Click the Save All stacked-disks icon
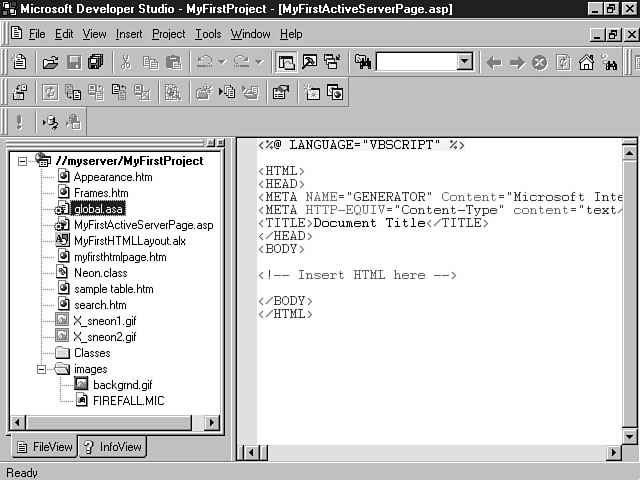 click(95, 62)
